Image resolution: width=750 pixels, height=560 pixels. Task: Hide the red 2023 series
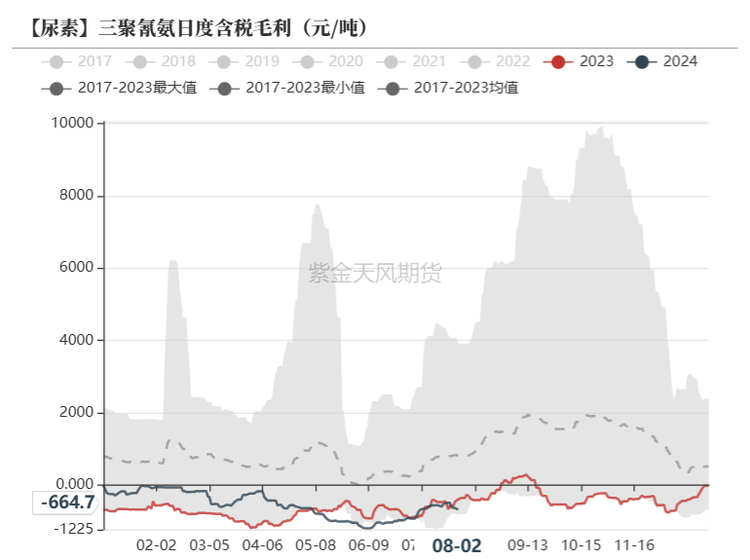(x=579, y=61)
